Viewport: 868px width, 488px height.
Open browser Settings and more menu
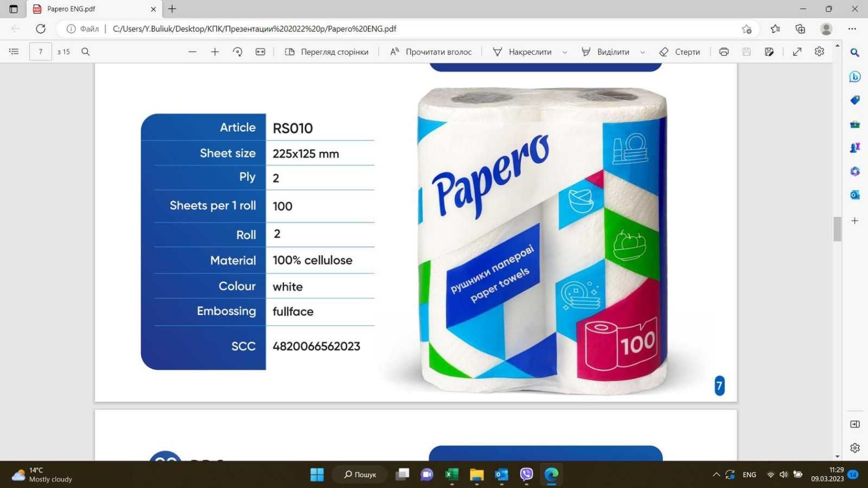click(852, 29)
